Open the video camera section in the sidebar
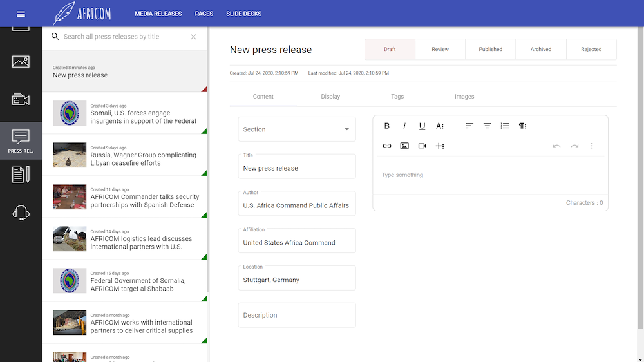This screenshot has width=644, height=362. pos(21,99)
